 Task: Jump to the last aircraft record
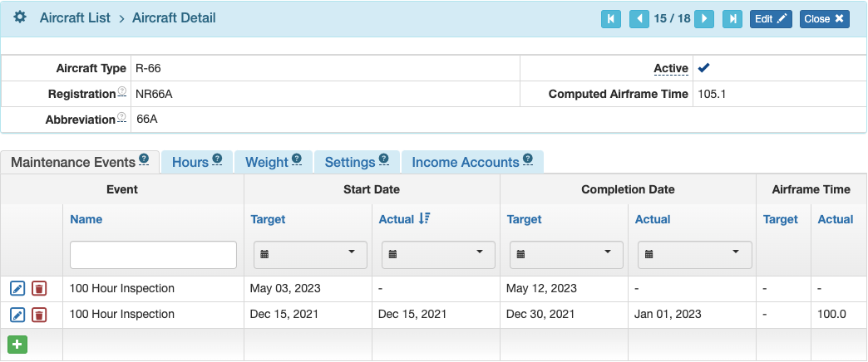[x=732, y=19]
